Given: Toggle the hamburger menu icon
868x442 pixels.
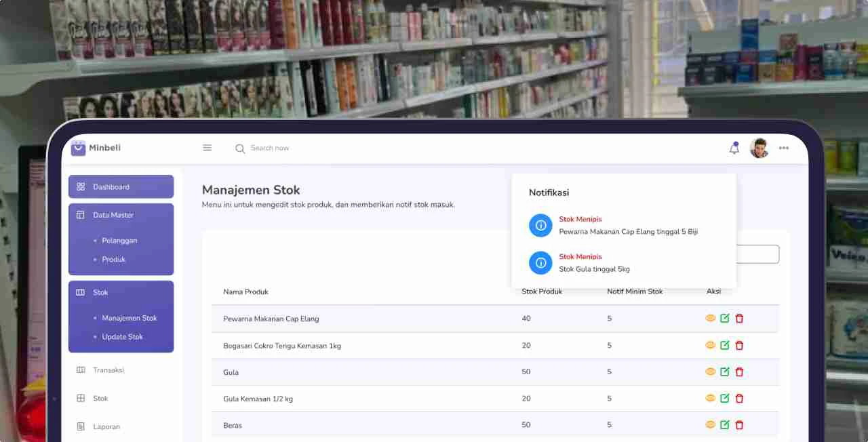Looking at the screenshot, I should (x=208, y=148).
